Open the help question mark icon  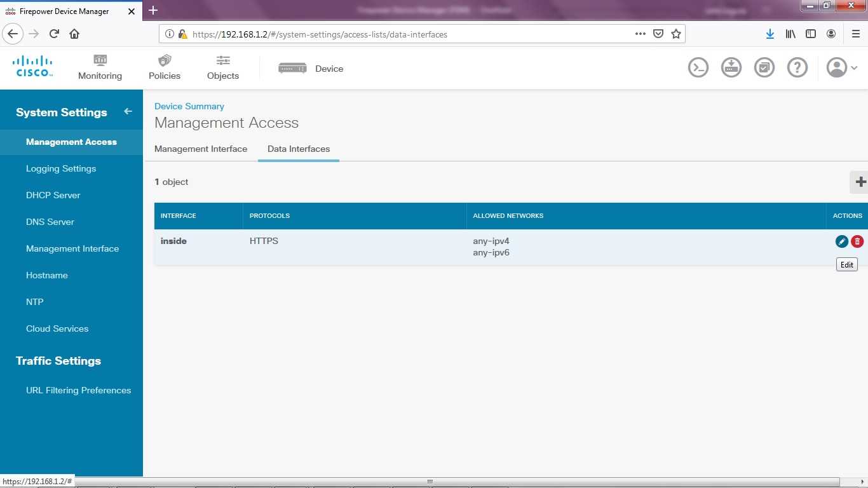click(797, 67)
